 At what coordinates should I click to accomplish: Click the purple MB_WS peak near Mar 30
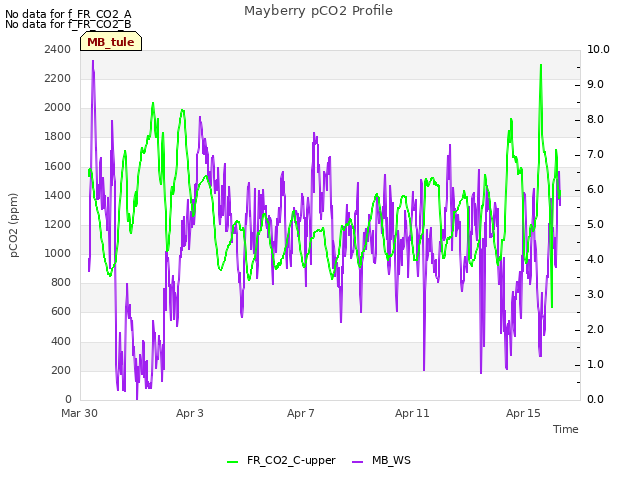(x=93, y=61)
